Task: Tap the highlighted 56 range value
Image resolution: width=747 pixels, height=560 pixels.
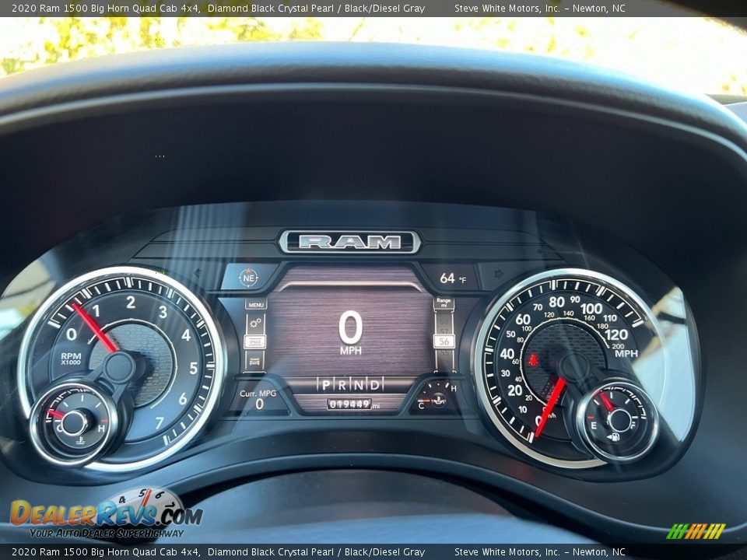Action: pyautogui.click(x=444, y=341)
